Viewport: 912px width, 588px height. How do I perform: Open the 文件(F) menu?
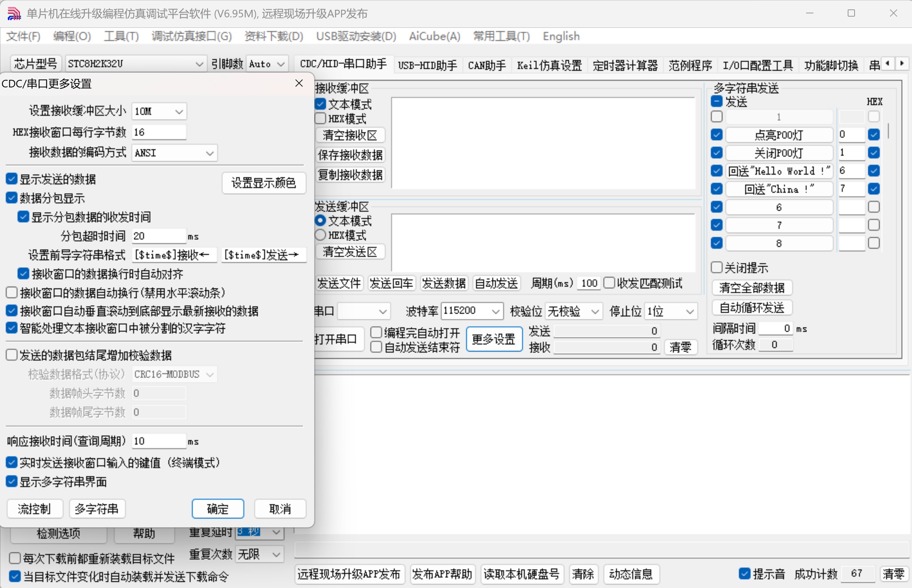point(23,36)
